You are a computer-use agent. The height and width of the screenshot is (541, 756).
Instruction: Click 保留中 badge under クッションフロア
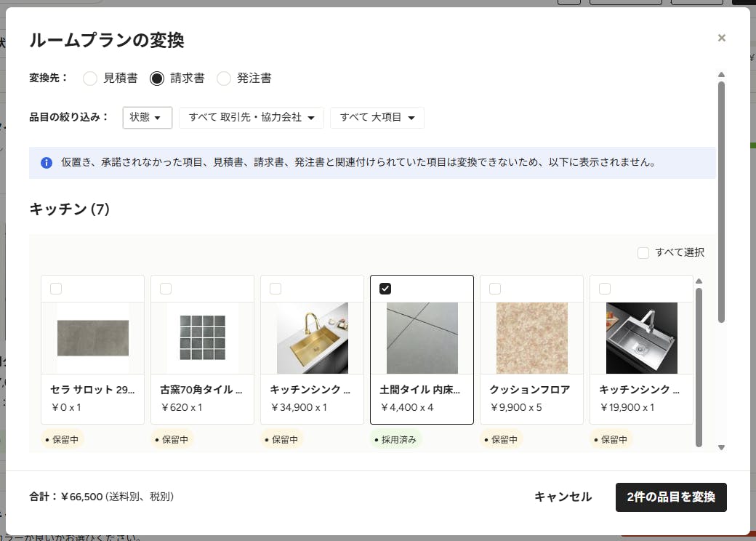click(501, 440)
